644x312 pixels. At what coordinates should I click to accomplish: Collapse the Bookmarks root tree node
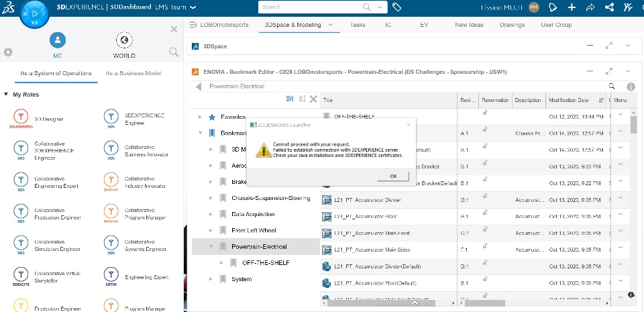click(x=200, y=133)
